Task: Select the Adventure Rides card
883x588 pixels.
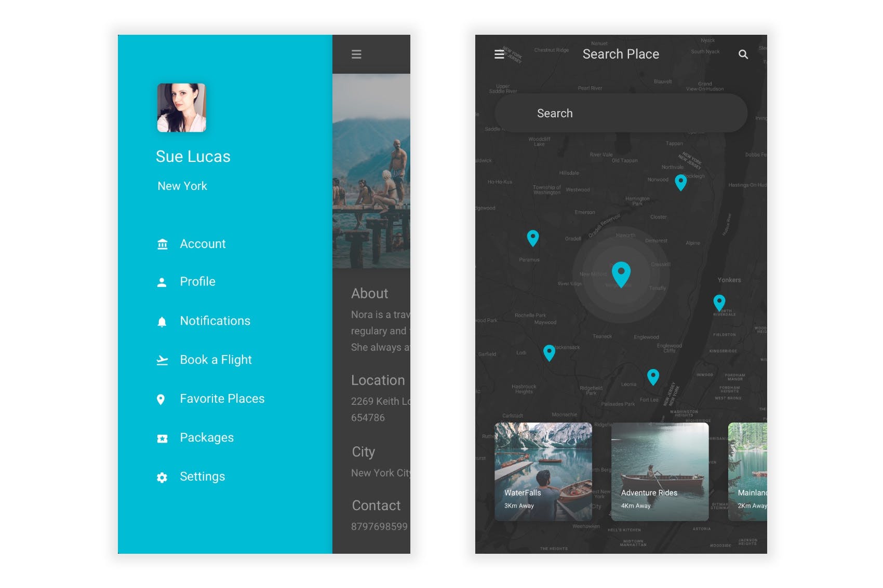Action: tap(660, 472)
